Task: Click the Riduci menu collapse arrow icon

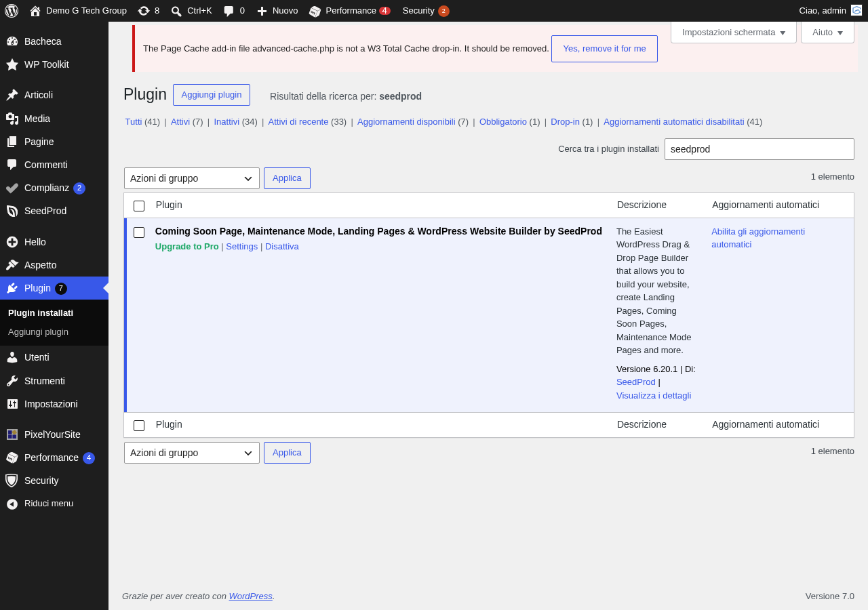Action: coord(12,504)
